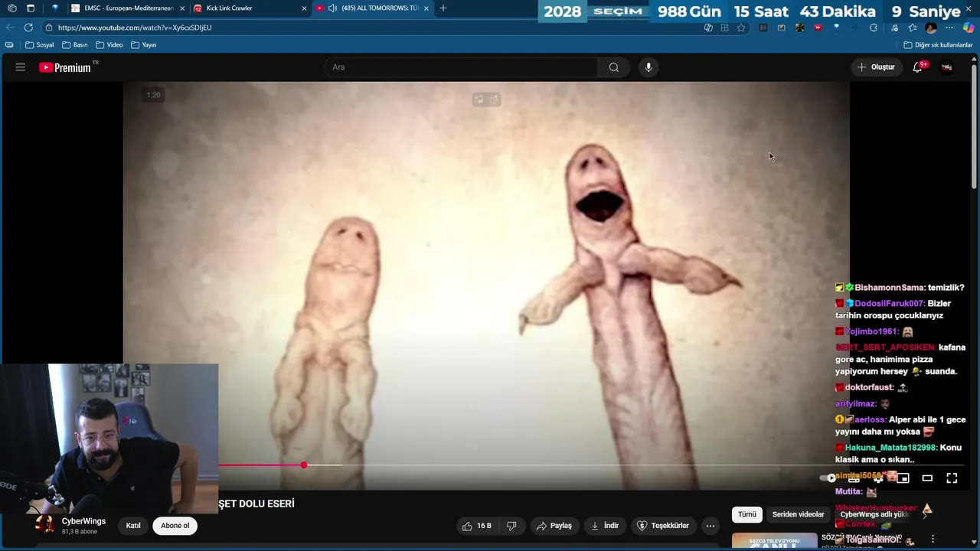Close the EMSC tab

(x=182, y=8)
